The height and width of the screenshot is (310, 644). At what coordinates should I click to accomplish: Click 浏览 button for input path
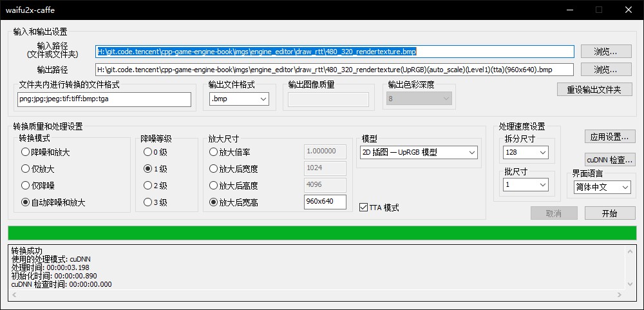[x=606, y=52]
